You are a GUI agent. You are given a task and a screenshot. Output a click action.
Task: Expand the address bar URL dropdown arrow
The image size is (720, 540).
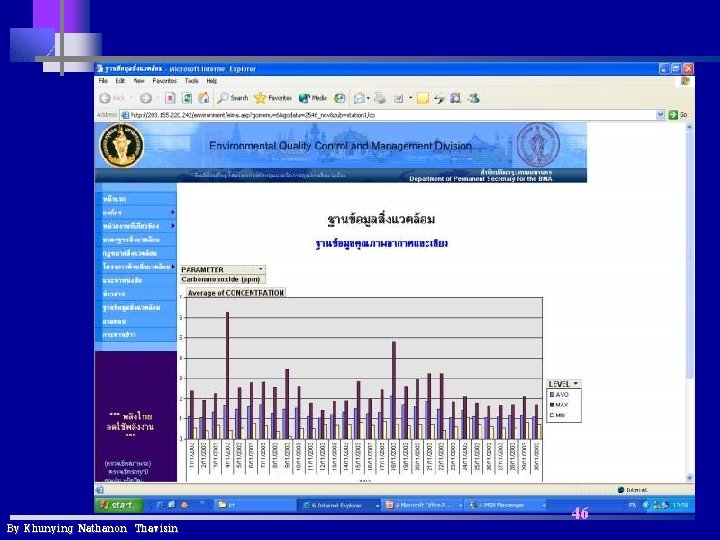tap(660, 115)
